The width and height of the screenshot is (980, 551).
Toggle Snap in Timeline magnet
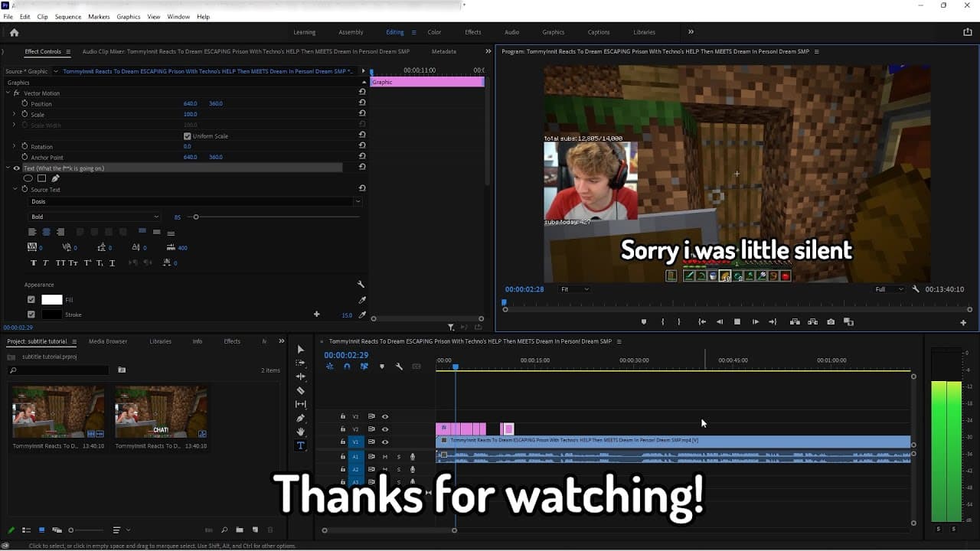click(347, 367)
